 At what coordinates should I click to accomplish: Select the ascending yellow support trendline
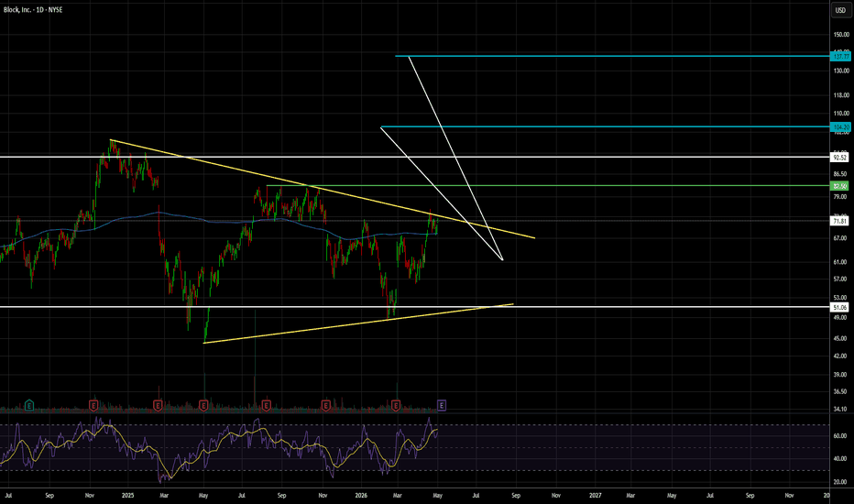coord(358,323)
